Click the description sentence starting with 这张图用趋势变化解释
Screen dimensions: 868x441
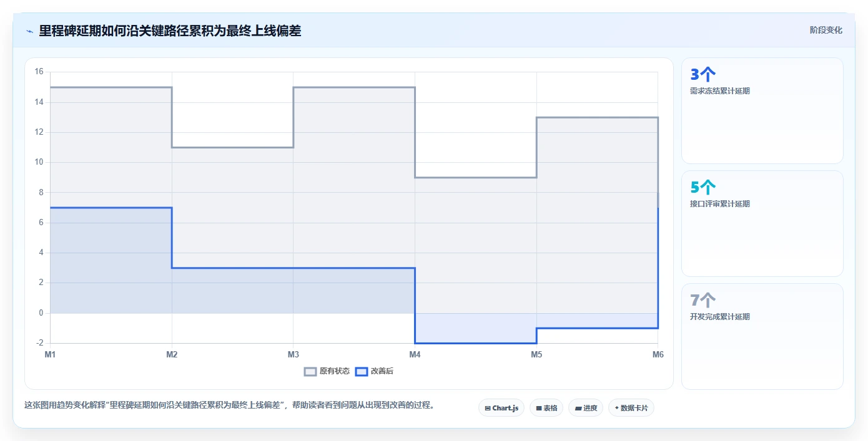coord(229,405)
